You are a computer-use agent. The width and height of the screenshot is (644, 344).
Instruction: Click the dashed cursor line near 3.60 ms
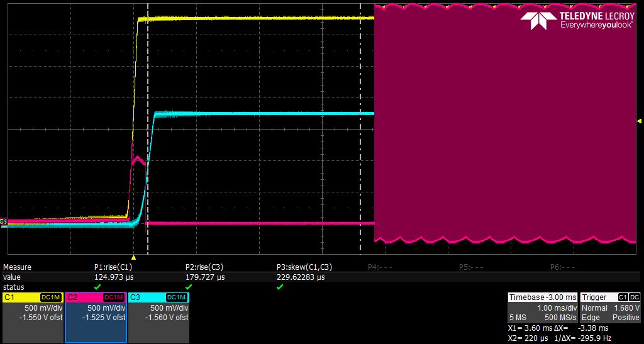click(x=360, y=128)
